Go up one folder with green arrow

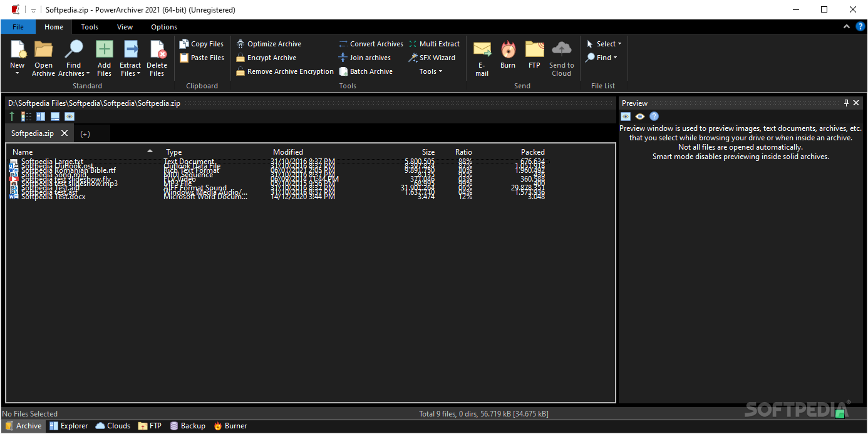[x=12, y=116]
